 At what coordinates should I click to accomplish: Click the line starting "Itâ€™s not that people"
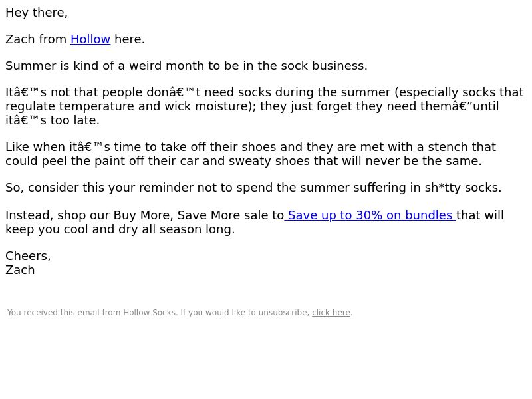pos(265,92)
